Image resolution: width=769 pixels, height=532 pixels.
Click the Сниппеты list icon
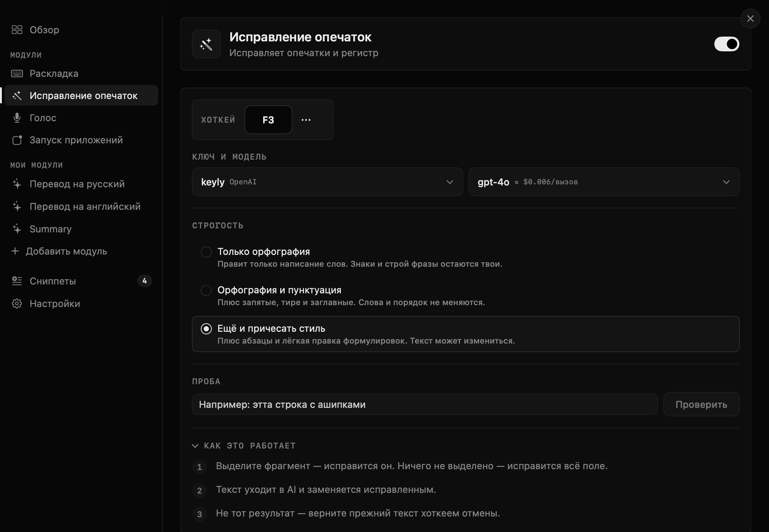coord(17,281)
